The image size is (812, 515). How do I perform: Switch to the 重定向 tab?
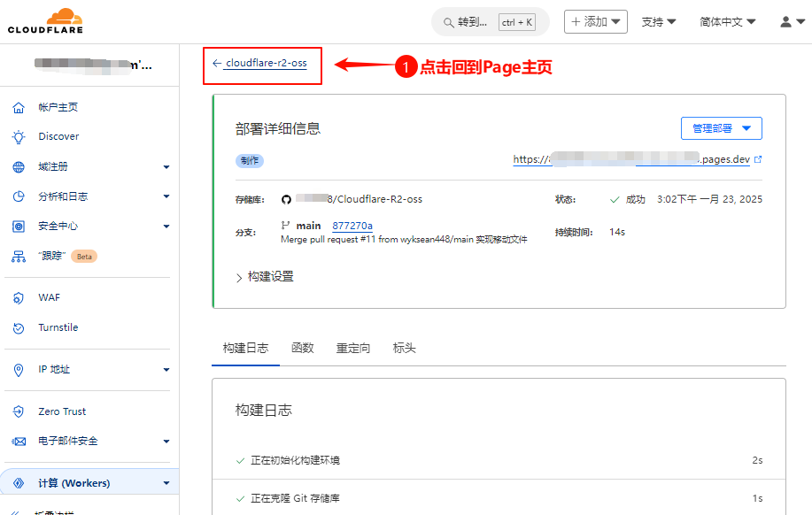(x=353, y=348)
